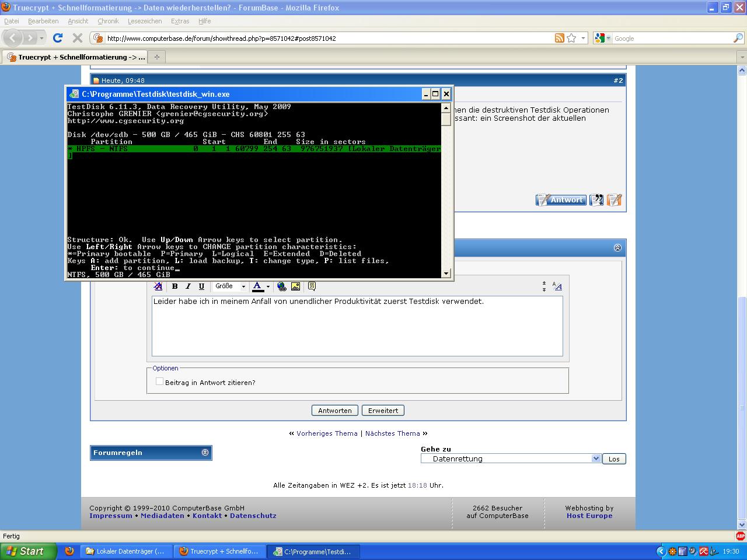Go back with Firefox back arrow
The image size is (747, 560).
pos(13,38)
